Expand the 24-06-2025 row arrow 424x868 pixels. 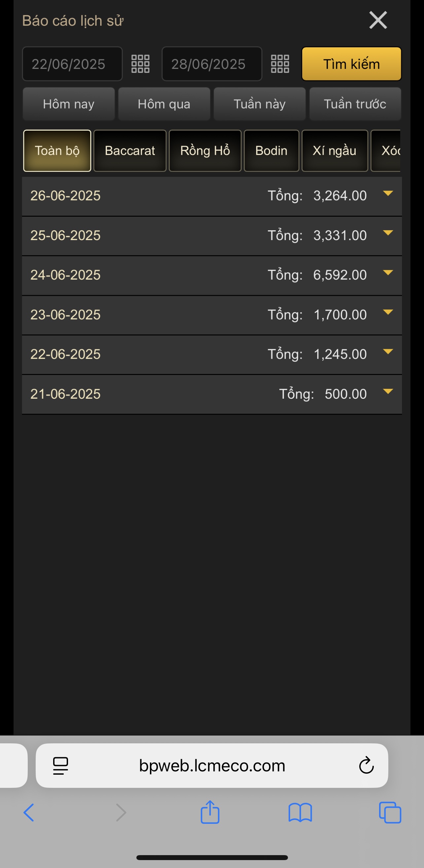coord(388,273)
